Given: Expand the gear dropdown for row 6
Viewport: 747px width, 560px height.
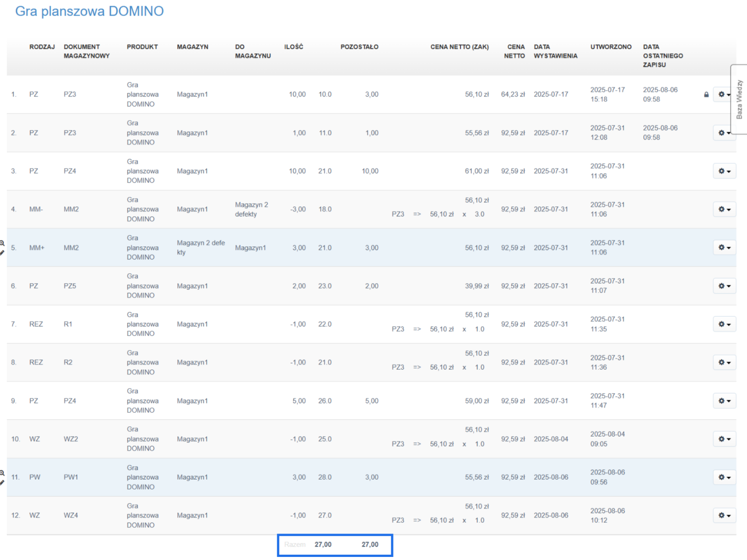Looking at the screenshot, I should 724,286.
